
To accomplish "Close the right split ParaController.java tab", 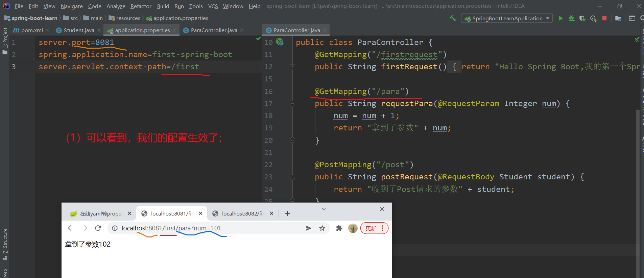I will pos(325,30).
